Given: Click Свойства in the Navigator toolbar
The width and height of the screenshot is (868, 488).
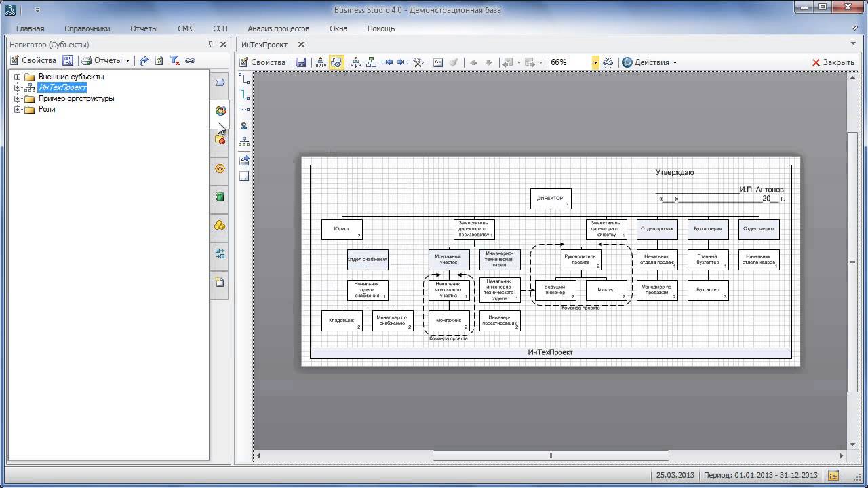Looking at the screenshot, I should 33,60.
